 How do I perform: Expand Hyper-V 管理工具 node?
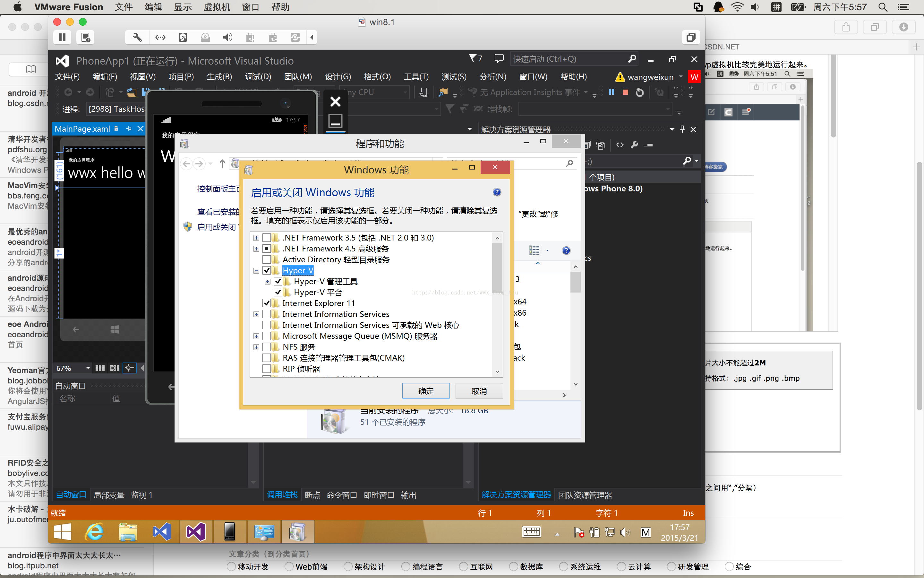click(x=268, y=282)
